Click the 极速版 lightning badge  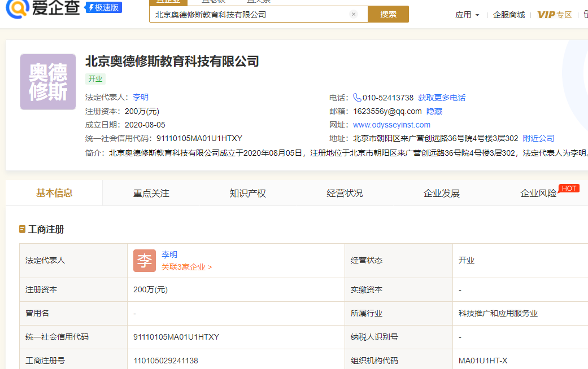103,7
